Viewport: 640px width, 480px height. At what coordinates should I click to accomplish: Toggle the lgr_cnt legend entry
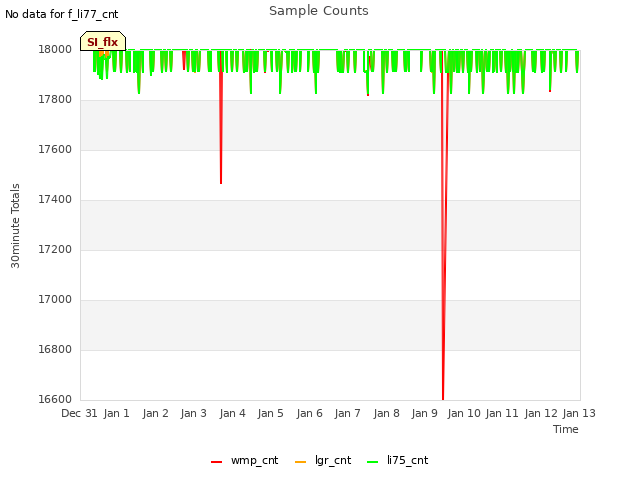coord(323,460)
